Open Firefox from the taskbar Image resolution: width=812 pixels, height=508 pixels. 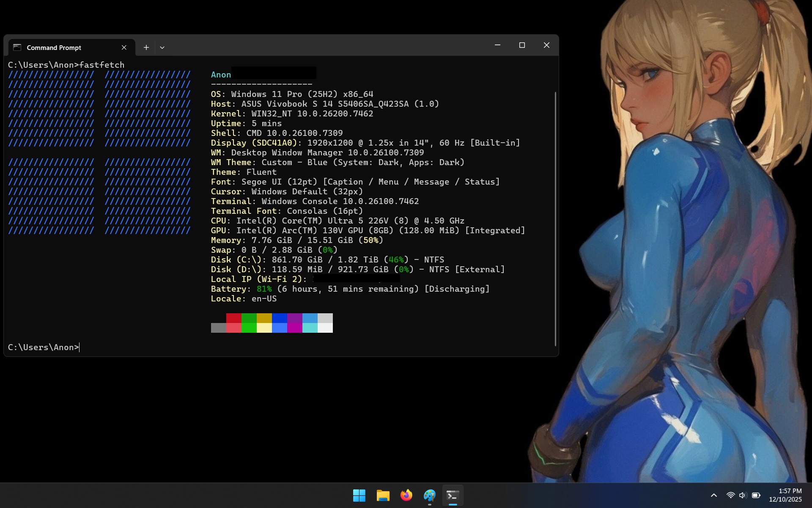coord(406,495)
